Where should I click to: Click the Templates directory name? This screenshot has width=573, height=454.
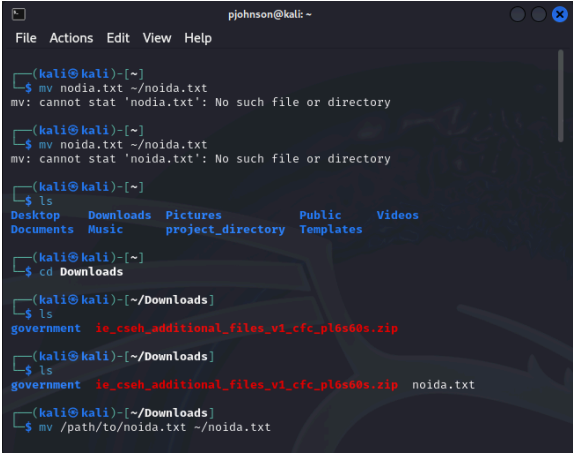click(331, 230)
